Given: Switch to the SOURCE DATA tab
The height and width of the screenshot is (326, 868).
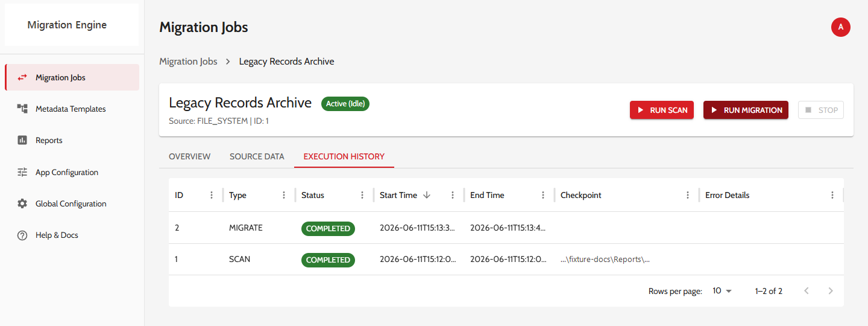Looking at the screenshot, I should (257, 156).
